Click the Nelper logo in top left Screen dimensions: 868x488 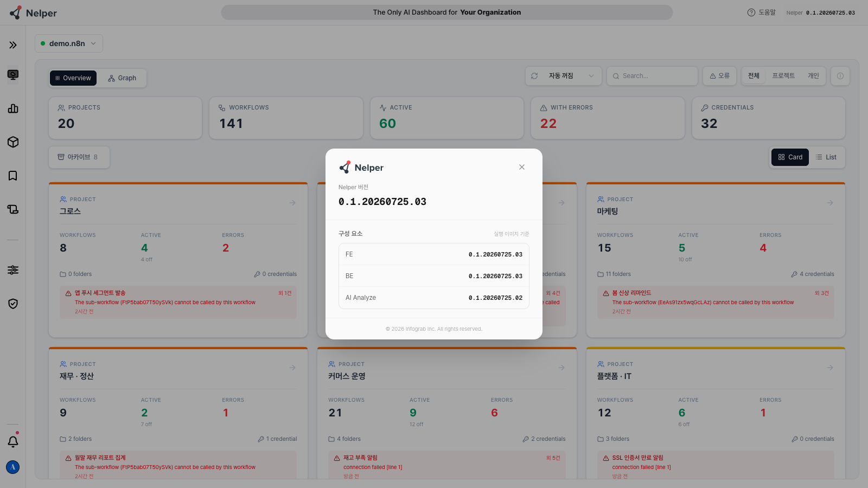click(33, 13)
